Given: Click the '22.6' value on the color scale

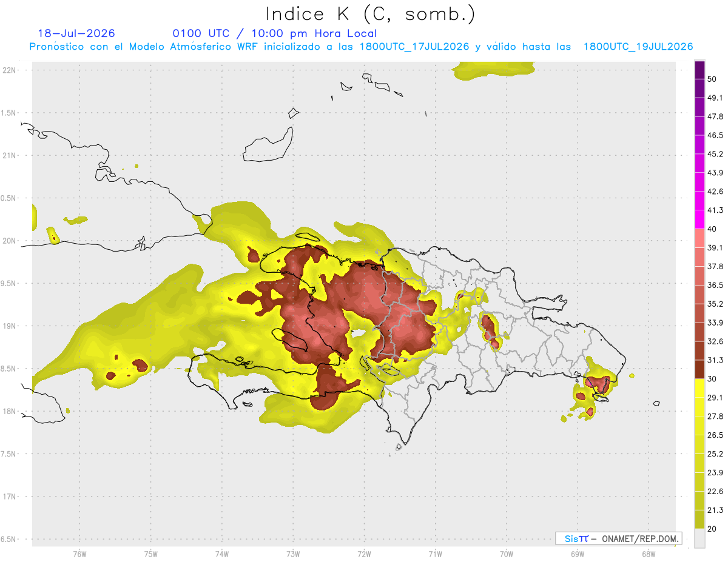Looking at the screenshot, I should tap(715, 492).
